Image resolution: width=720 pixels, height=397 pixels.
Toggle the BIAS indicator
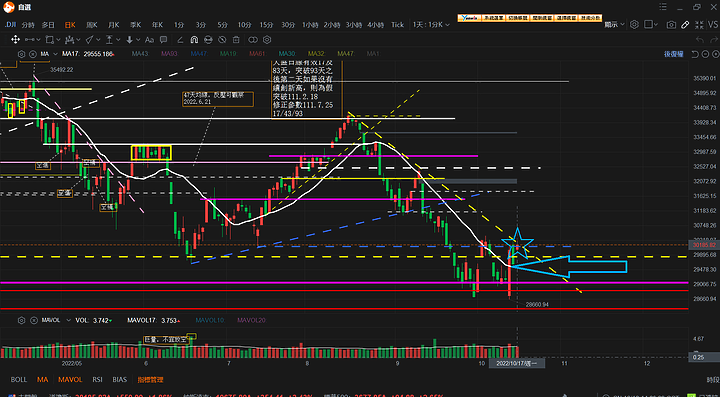[119, 380]
